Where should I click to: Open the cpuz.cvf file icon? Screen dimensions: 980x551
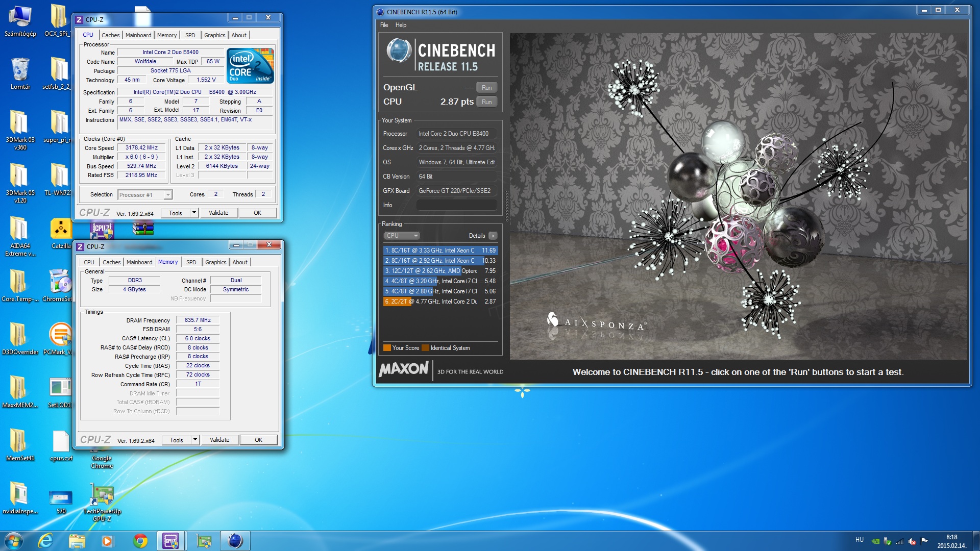pos(61,445)
